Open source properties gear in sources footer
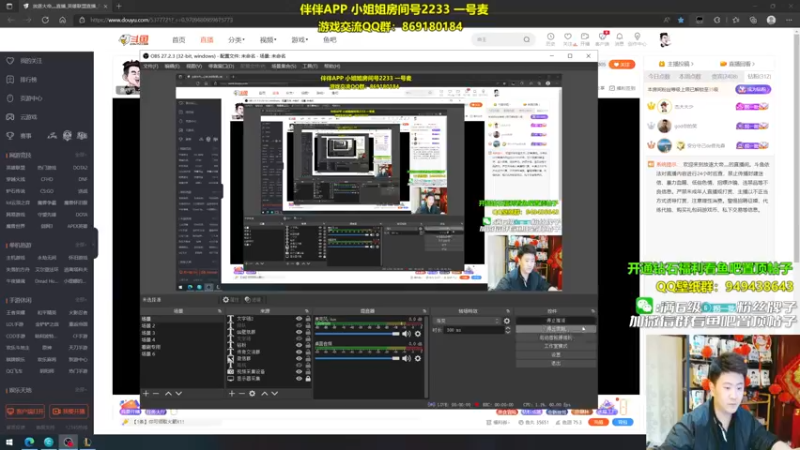This screenshot has width=800, height=450. pos(252,393)
